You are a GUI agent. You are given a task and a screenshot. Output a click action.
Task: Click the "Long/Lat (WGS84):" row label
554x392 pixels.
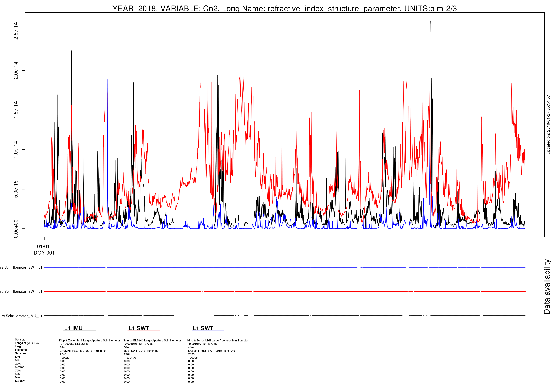pos(27,343)
